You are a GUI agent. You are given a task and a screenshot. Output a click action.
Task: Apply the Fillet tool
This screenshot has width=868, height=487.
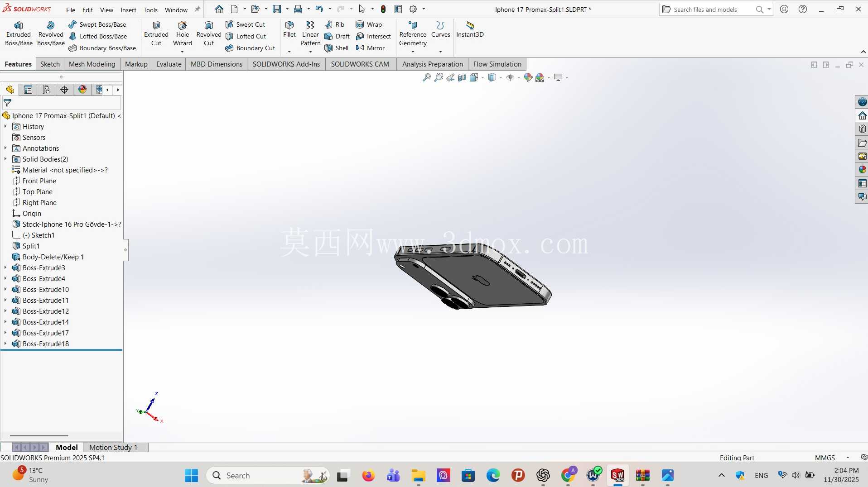289,29
